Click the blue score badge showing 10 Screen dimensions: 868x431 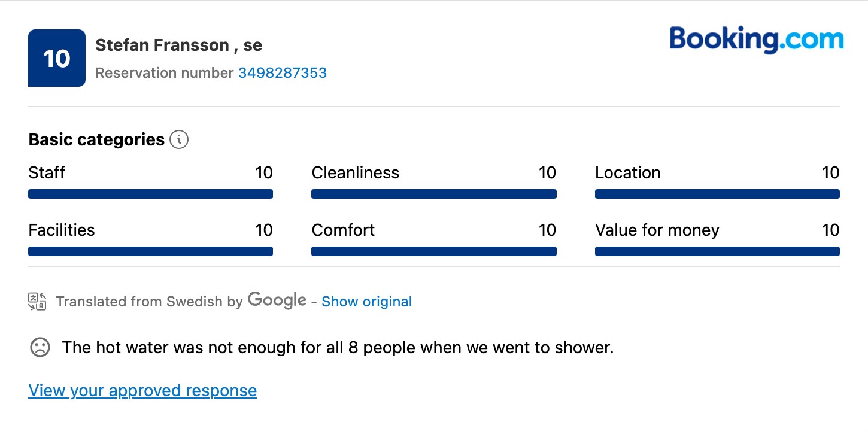tap(57, 58)
